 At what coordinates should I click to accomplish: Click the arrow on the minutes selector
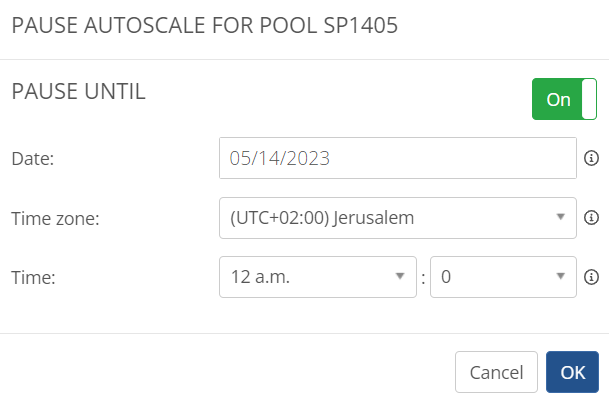point(560,277)
